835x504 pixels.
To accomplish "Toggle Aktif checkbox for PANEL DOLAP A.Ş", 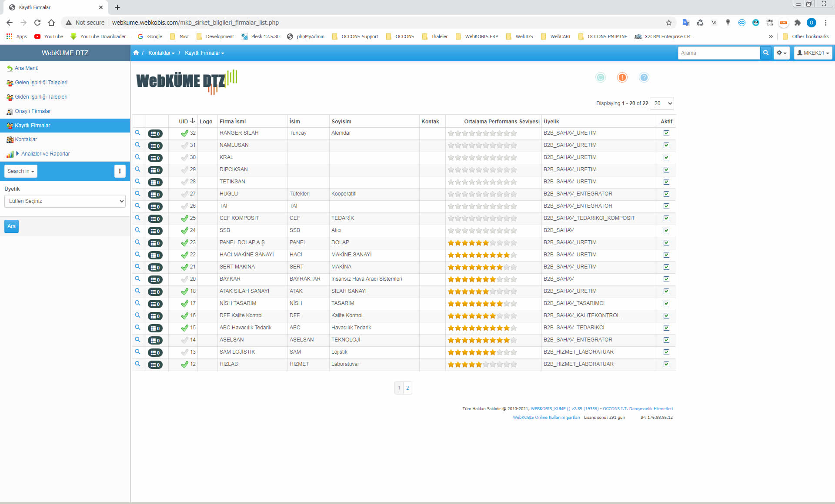I will 666,243.
